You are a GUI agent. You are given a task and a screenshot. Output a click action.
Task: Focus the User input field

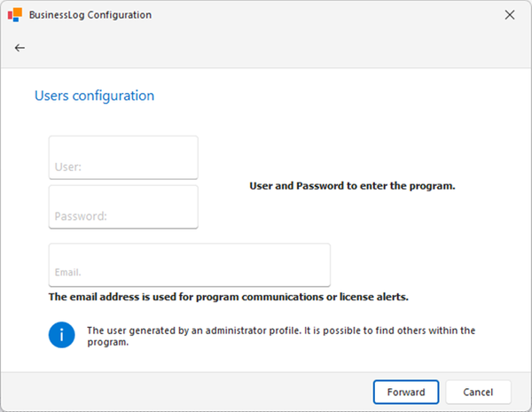pyautogui.click(x=123, y=158)
